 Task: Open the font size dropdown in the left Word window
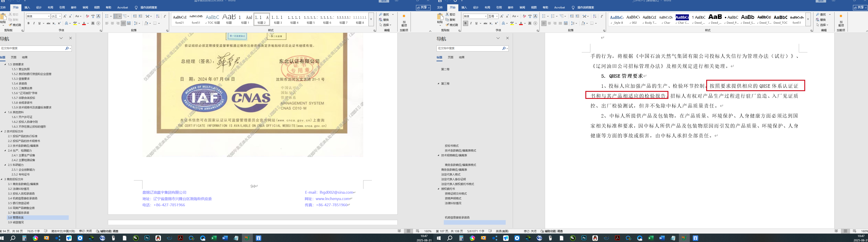[60, 16]
